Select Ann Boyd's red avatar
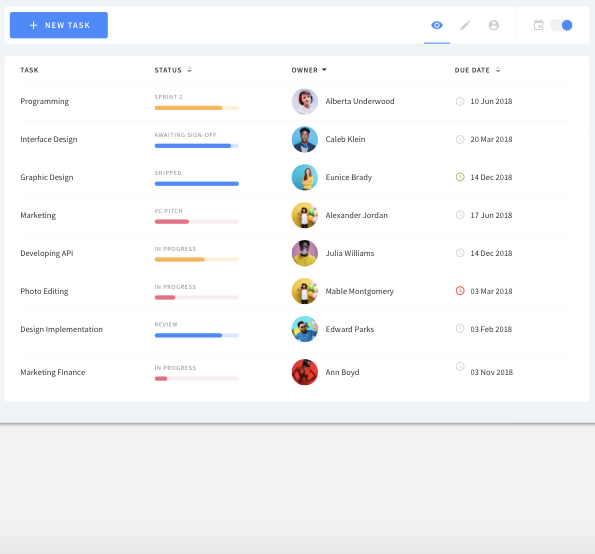The image size is (595, 554). pos(304,372)
